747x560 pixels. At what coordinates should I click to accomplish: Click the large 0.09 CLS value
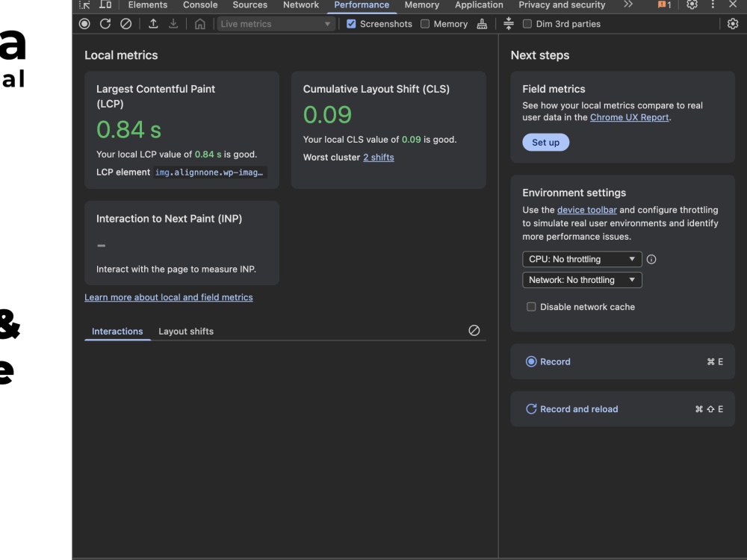(x=327, y=115)
